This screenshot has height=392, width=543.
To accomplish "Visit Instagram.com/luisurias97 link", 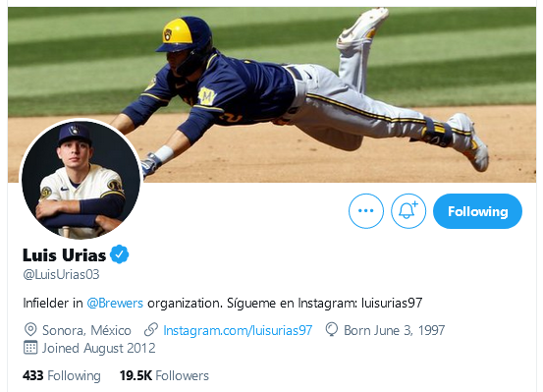I will tap(238, 330).
